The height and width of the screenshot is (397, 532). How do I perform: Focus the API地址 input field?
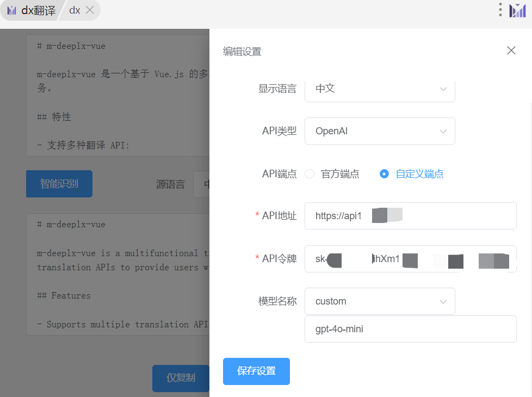[x=411, y=216]
